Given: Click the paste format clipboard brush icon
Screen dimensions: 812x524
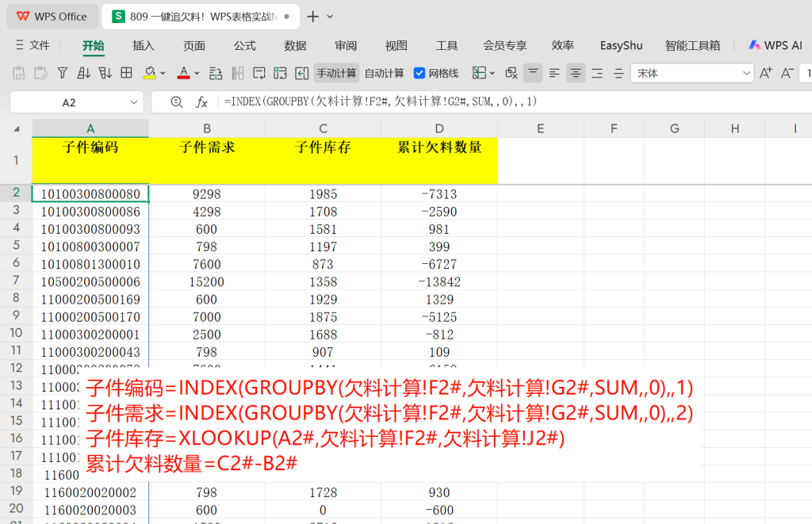Looking at the screenshot, I should coord(40,73).
